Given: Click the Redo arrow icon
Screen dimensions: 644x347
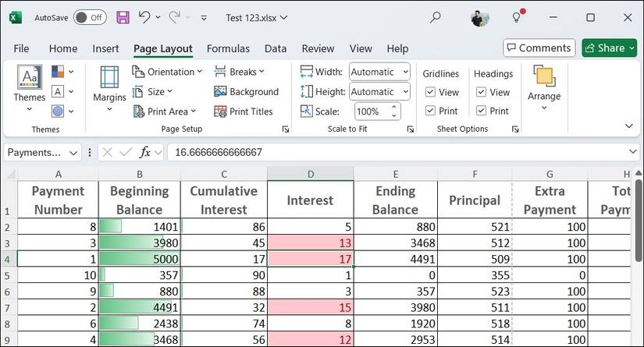Looking at the screenshot, I should point(175,17).
